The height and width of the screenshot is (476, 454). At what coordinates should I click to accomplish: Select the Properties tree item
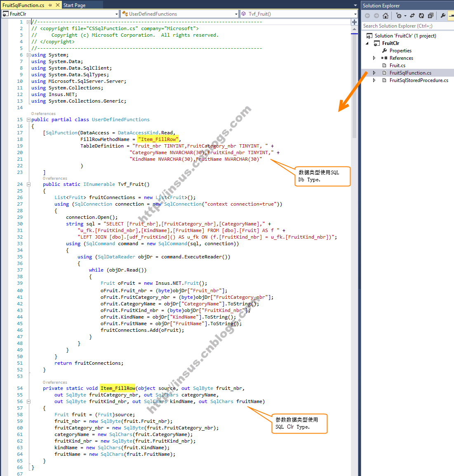pyautogui.click(x=400, y=51)
